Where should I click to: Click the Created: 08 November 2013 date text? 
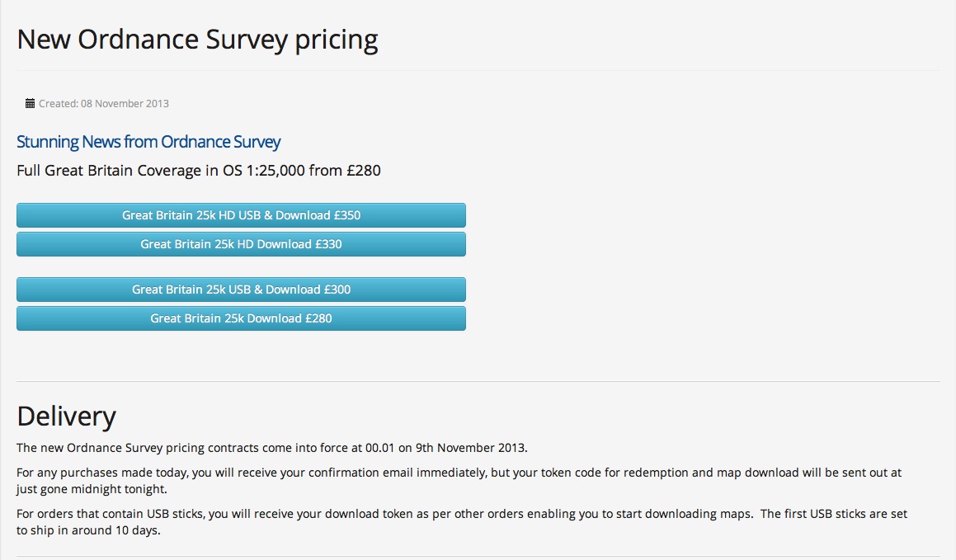104,104
